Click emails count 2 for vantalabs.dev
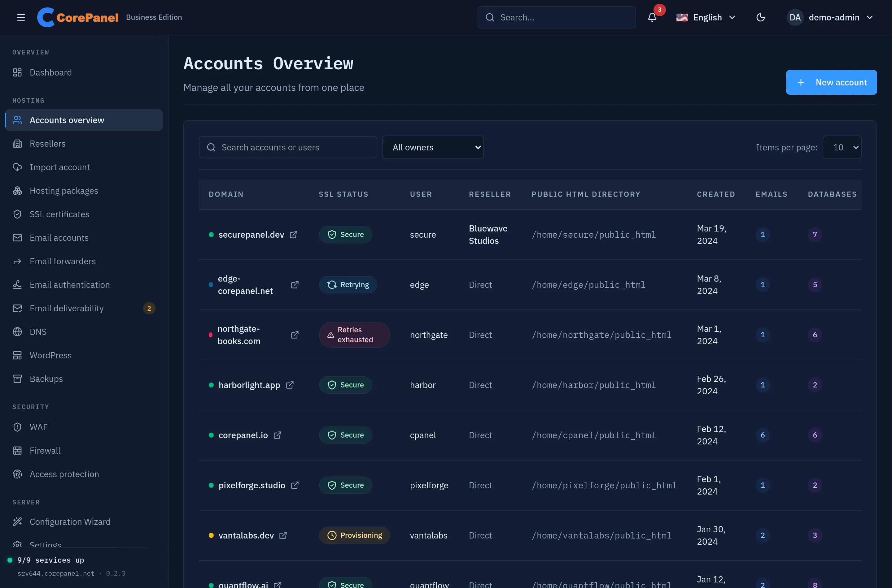The height and width of the screenshot is (588, 892). coord(763,535)
